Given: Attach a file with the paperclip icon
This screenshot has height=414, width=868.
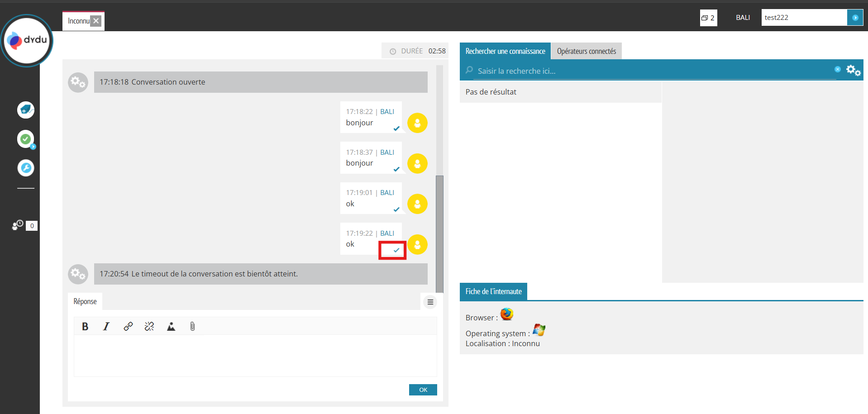Looking at the screenshot, I should [x=192, y=326].
